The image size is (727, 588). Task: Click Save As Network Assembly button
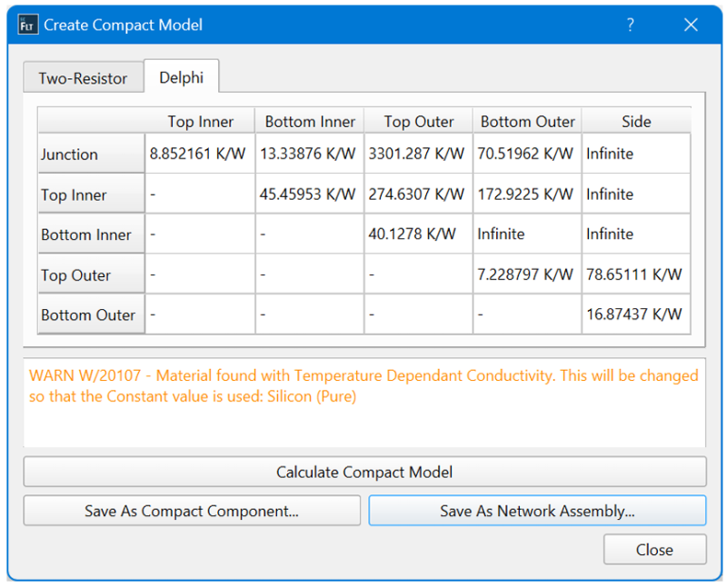537,511
